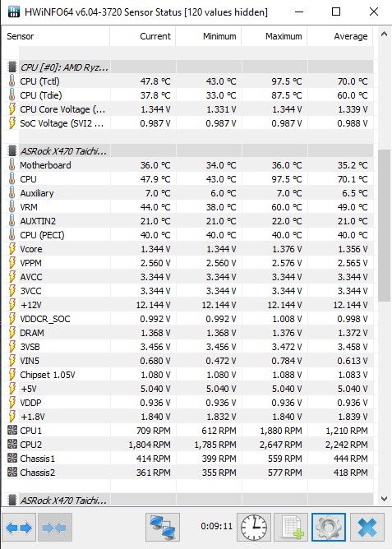Click the Vcore voltage lightning icon
The height and width of the screenshot is (549, 392).
click(12, 249)
